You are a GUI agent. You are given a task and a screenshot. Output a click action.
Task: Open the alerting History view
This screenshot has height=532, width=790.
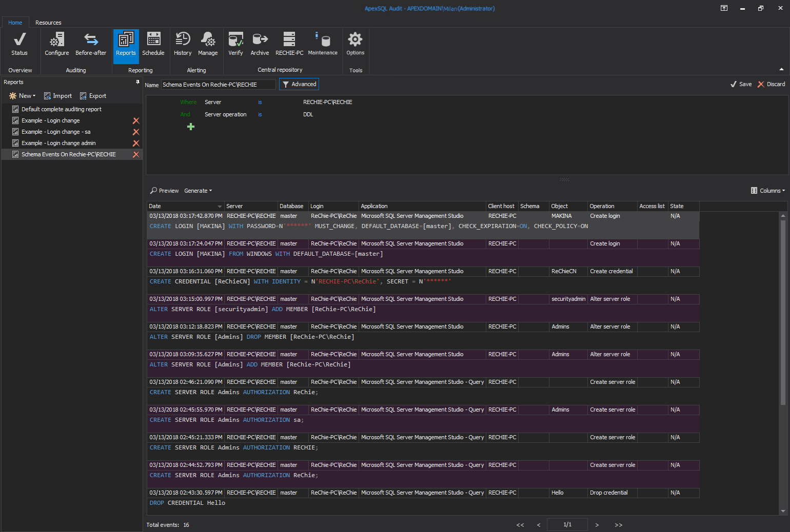182,45
